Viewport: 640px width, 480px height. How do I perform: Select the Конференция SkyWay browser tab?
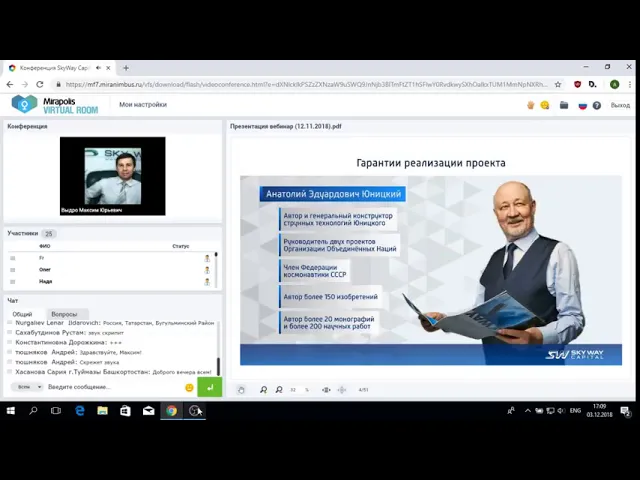(x=60, y=68)
